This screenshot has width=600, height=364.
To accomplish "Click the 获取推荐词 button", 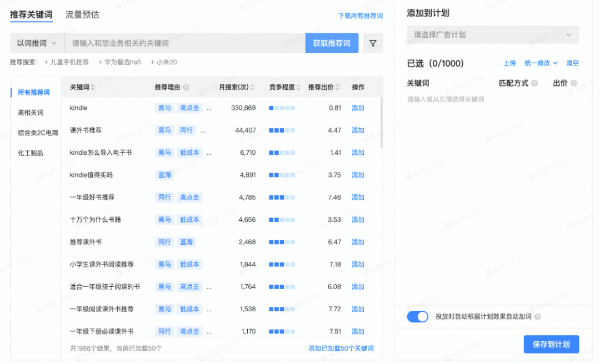I will tap(332, 43).
